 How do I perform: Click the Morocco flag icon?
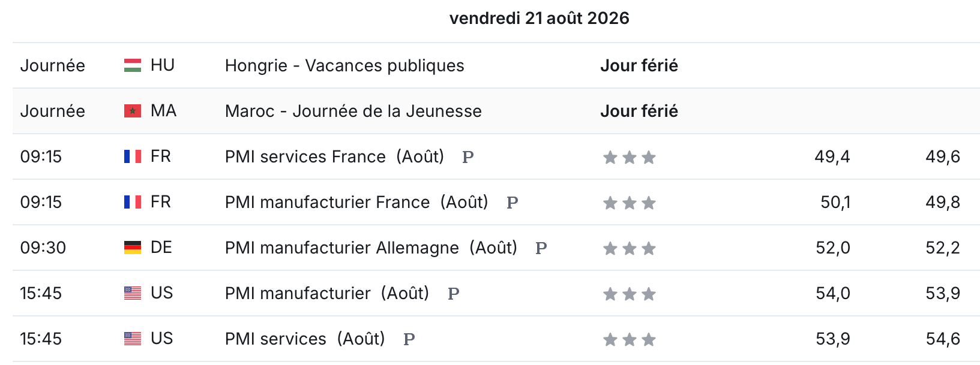133,111
